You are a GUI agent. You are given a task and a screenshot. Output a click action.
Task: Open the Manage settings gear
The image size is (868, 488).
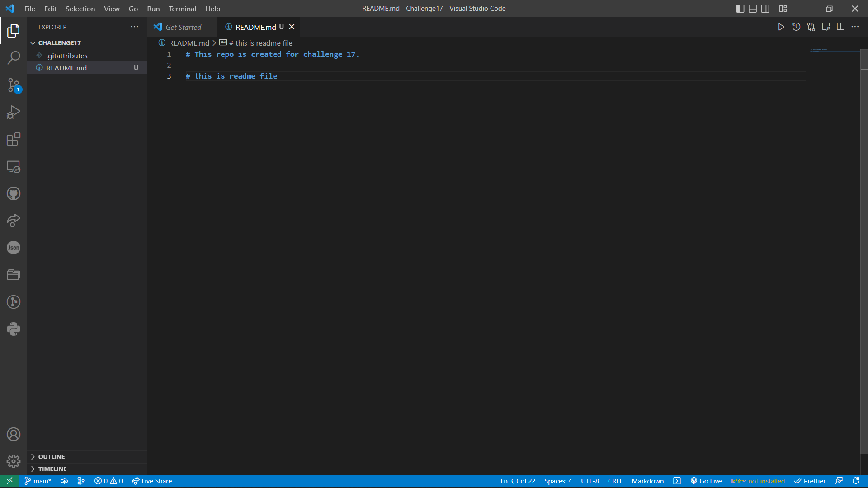point(14,461)
